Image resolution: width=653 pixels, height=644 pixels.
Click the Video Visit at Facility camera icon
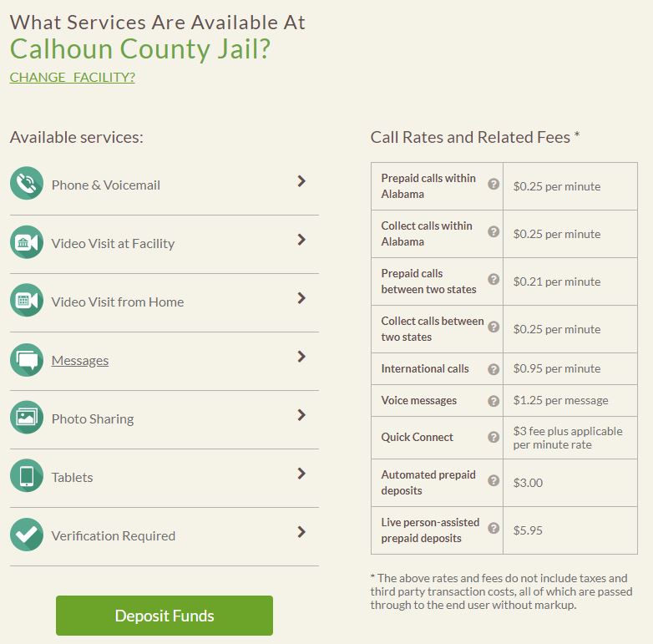pos(27,242)
